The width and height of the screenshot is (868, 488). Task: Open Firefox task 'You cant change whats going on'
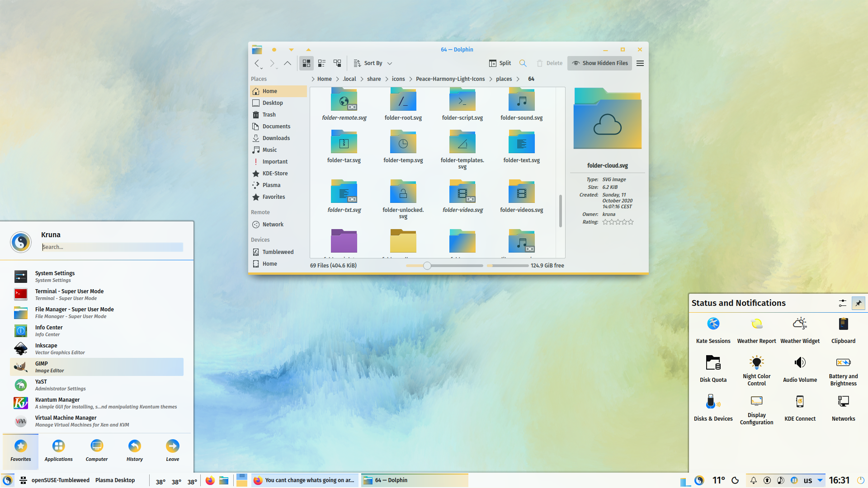(305, 480)
